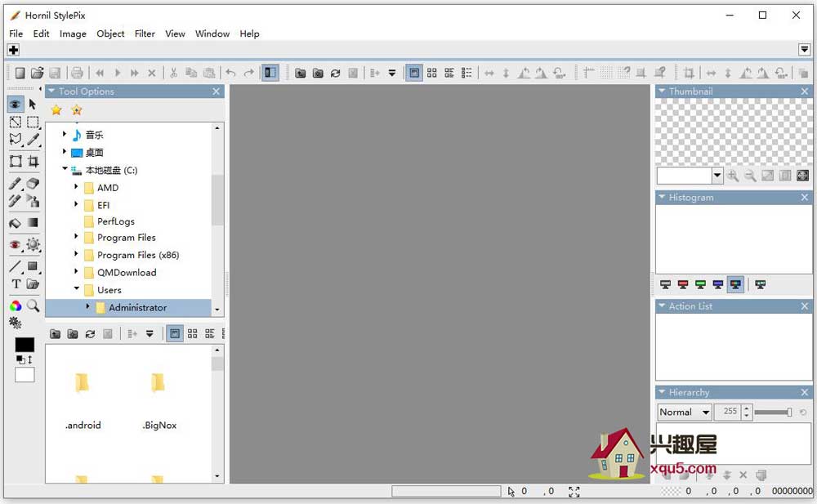Viewport: 817px width, 504px height.
Task: Click the gold star favorites icon
Action: [x=56, y=110]
